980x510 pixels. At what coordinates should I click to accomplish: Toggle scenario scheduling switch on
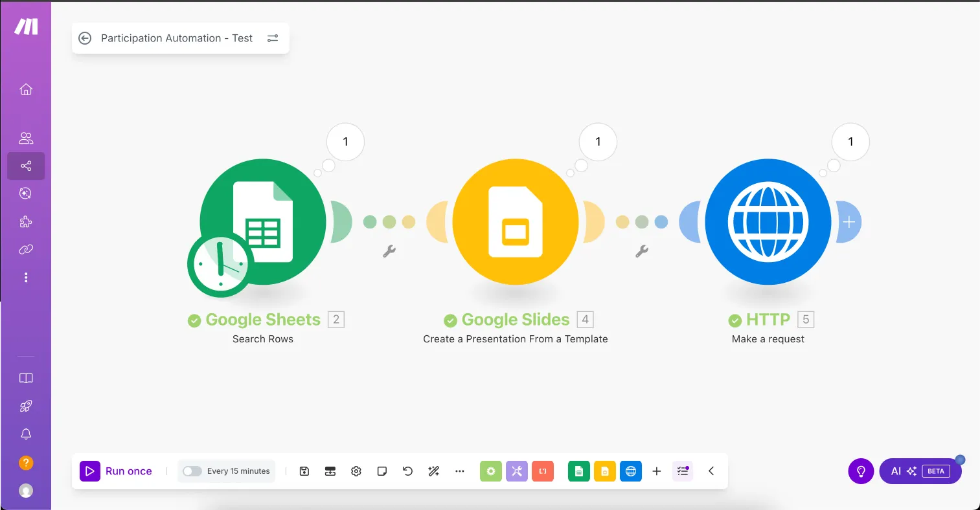point(192,471)
